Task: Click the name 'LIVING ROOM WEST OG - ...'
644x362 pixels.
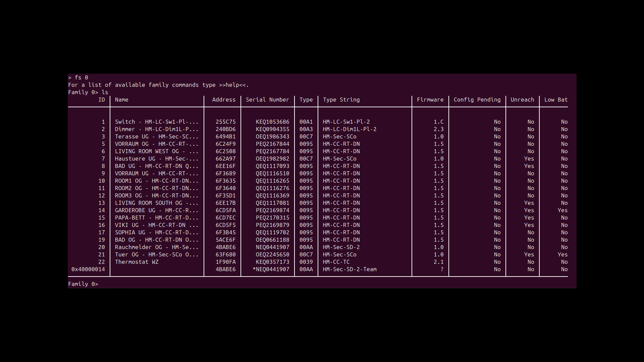Action: (157, 151)
